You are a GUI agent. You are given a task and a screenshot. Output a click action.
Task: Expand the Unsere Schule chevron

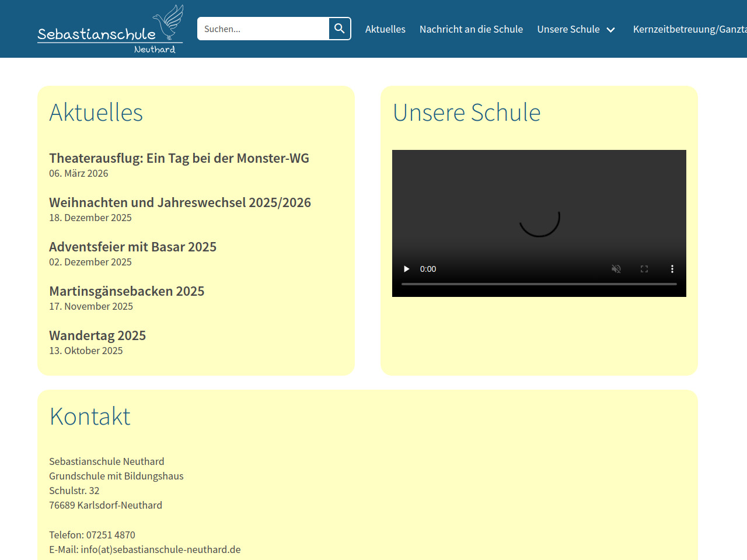click(611, 30)
